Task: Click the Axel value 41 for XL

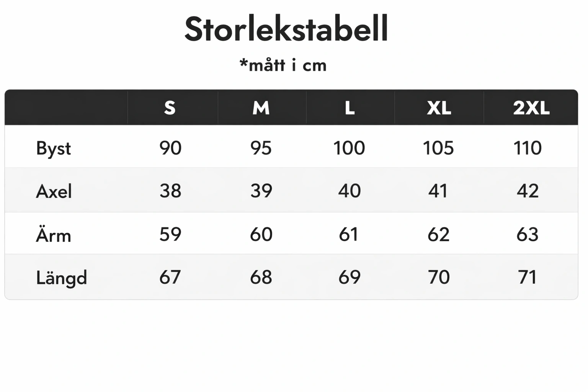Action: 438,191
